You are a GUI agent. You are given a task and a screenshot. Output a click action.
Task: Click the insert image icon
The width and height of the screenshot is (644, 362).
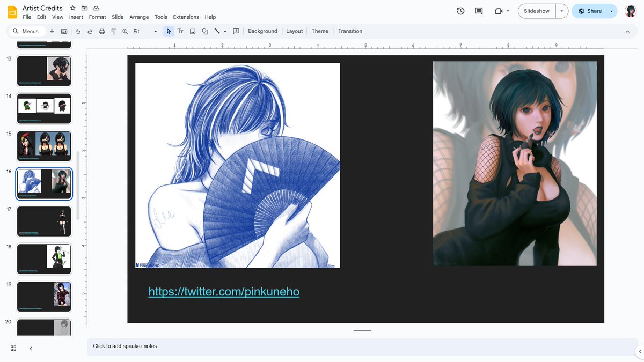click(193, 31)
